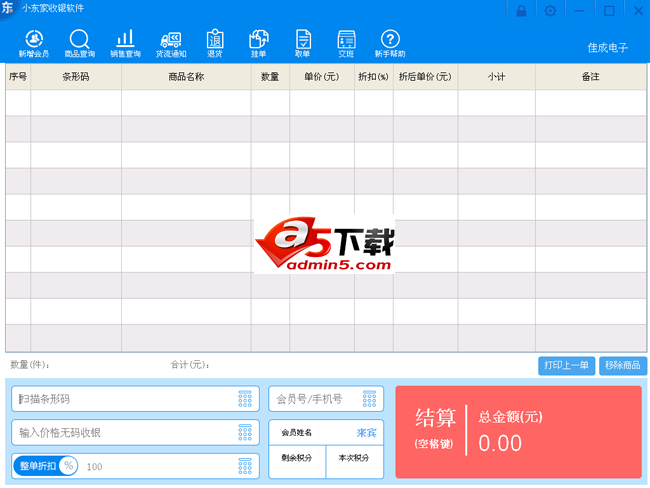Screen dimensions: 650x488
Task: Maximize the 小东家收银软件 window
Action: (x=609, y=11)
